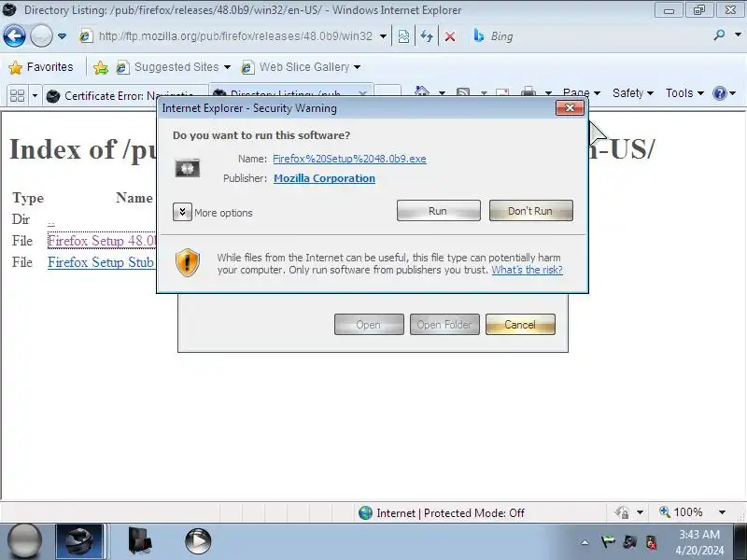Click the search magnifier icon

[719, 35]
